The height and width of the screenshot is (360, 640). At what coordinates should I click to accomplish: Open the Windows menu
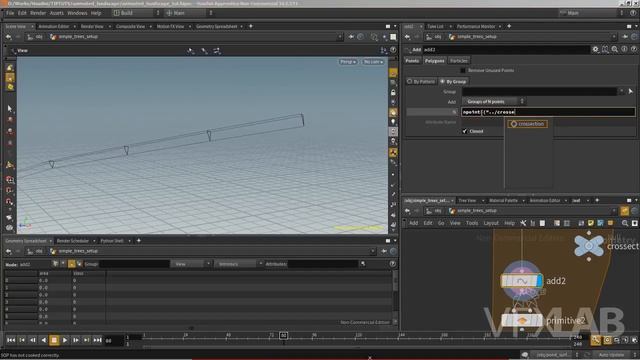77,13
